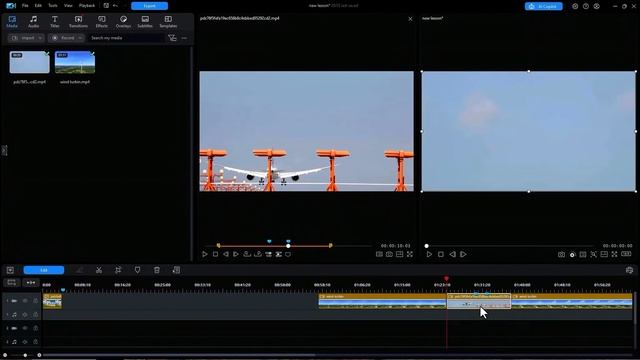The height and width of the screenshot is (360, 640).
Task: Click the Search my media field
Action: 126,38
